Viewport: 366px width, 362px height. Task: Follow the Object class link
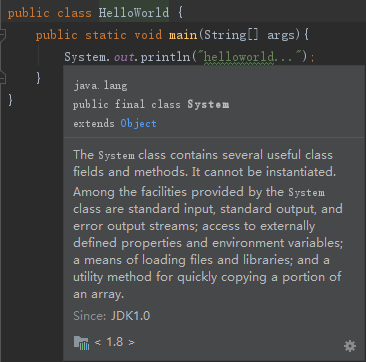[x=138, y=123]
